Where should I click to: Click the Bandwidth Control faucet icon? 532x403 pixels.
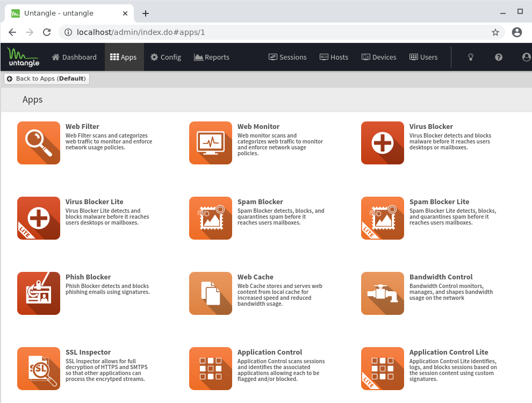click(383, 293)
